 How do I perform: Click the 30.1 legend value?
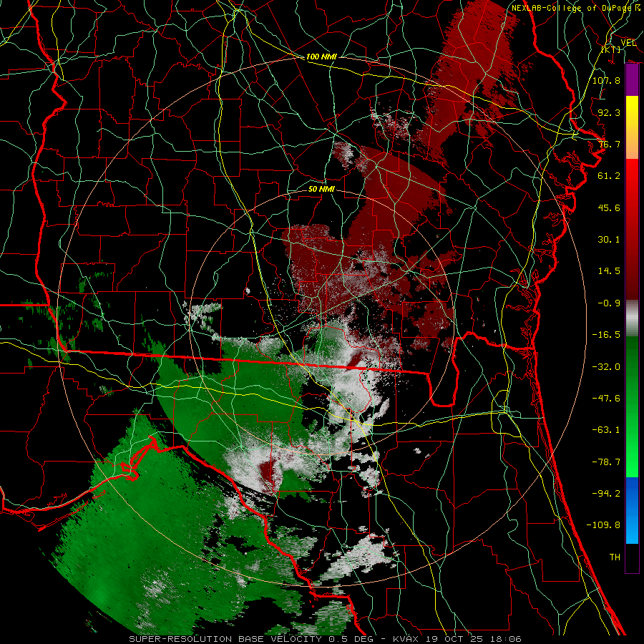click(609, 240)
